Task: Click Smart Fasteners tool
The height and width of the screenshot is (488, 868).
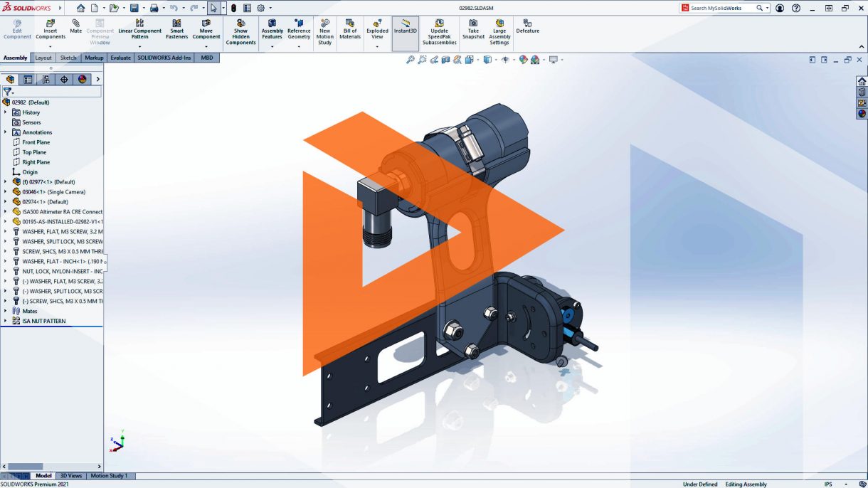Action: [x=176, y=29]
